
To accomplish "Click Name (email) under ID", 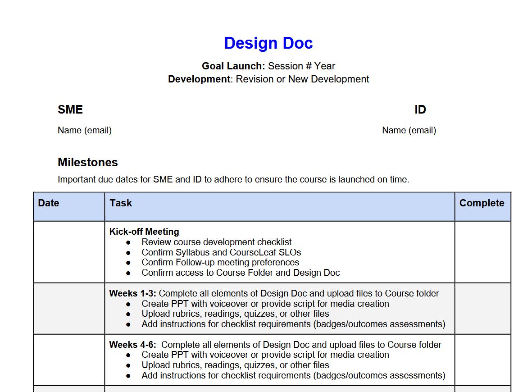I will click(409, 130).
